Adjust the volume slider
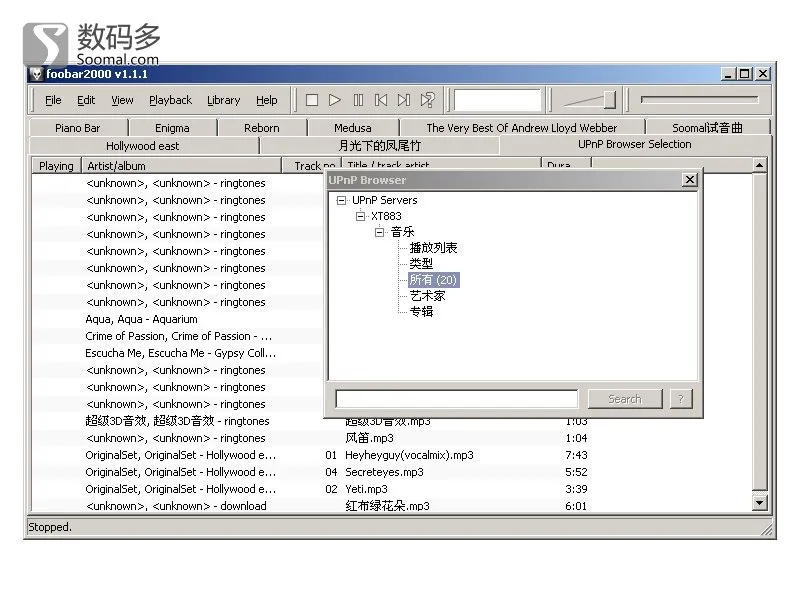Viewport: 800px width, 600px height. [590, 100]
